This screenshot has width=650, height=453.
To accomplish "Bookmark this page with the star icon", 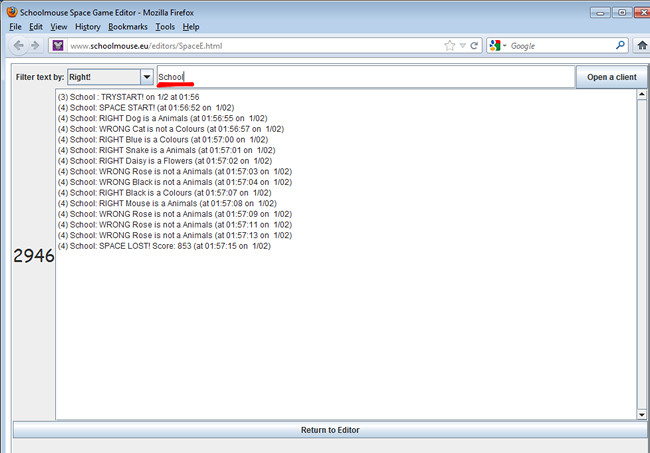I will [x=450, y=46].
